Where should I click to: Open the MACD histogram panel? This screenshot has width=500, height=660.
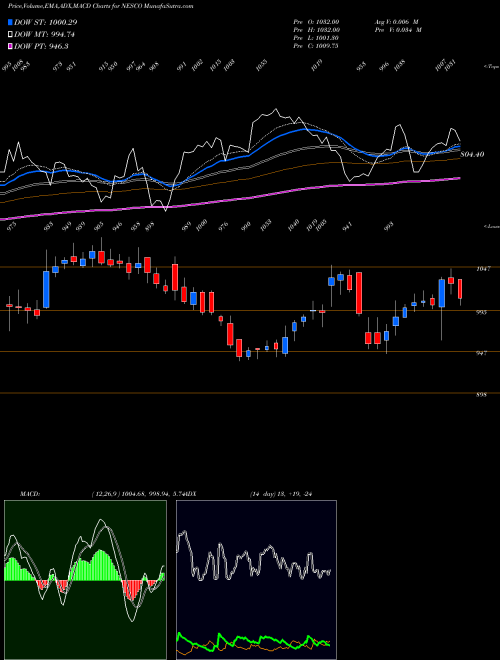(x=85, y=580)
